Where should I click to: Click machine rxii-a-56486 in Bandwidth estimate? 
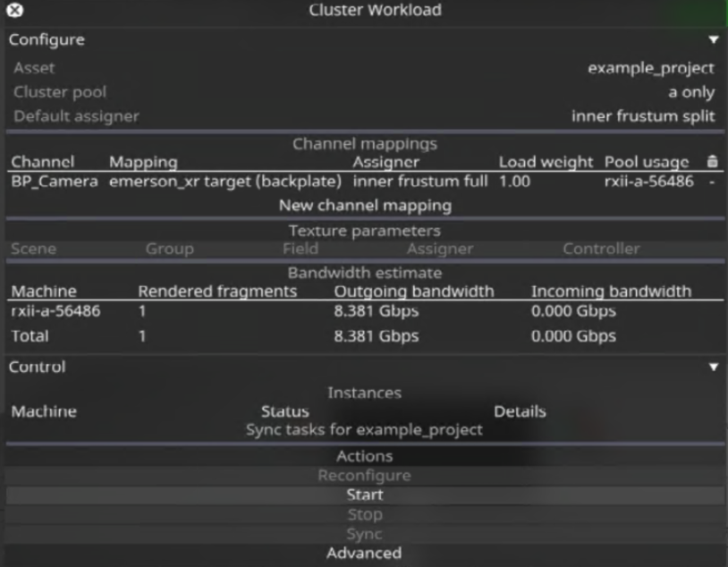point(55,310)
